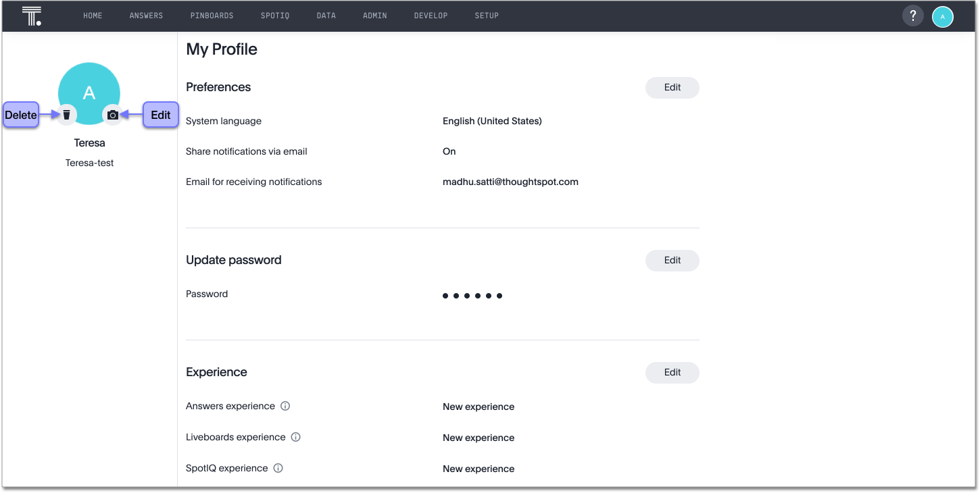Open the Answers menu item
Screen dimensions: 980x493
[146, 16]
